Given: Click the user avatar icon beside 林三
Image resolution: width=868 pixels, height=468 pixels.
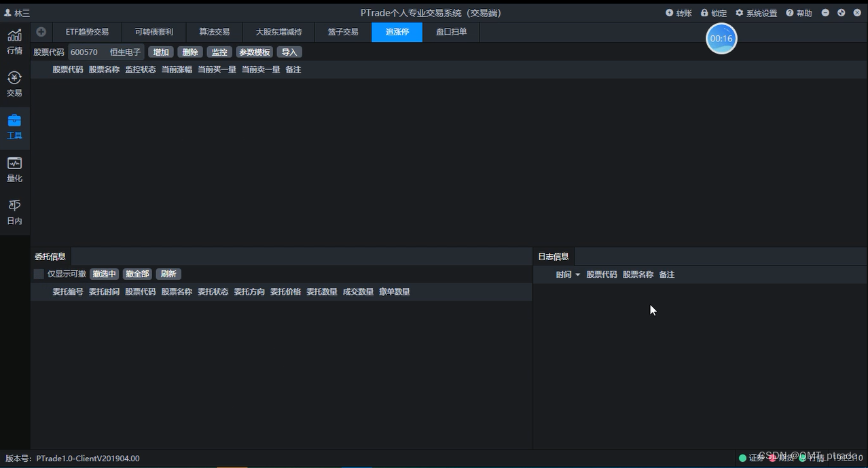Looking at the screenshot, I should point(8,13).
